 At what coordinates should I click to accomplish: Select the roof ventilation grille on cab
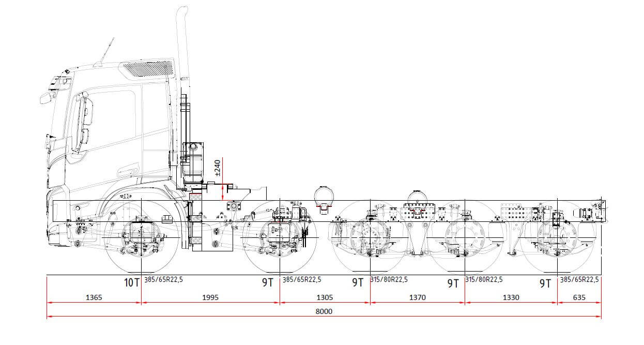148,68
